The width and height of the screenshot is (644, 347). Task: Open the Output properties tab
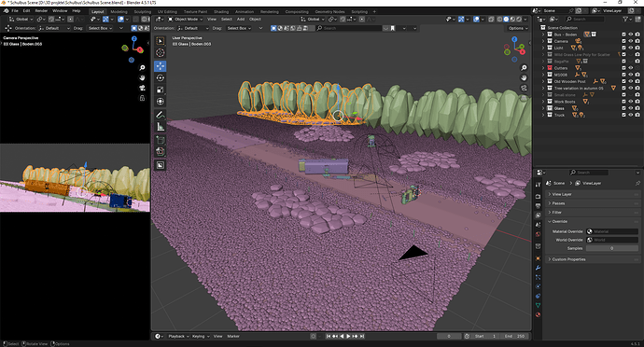coord(538,206)
